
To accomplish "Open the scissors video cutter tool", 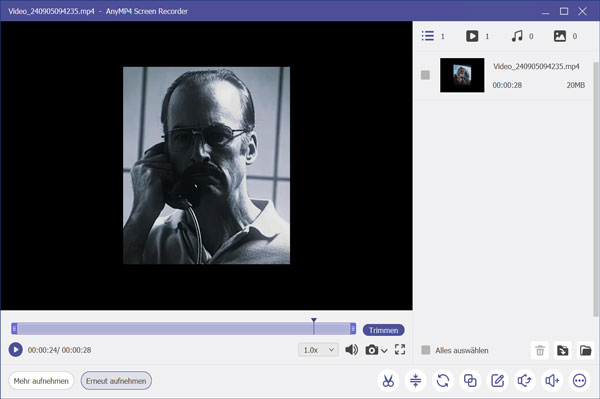I will click(388, 381).
